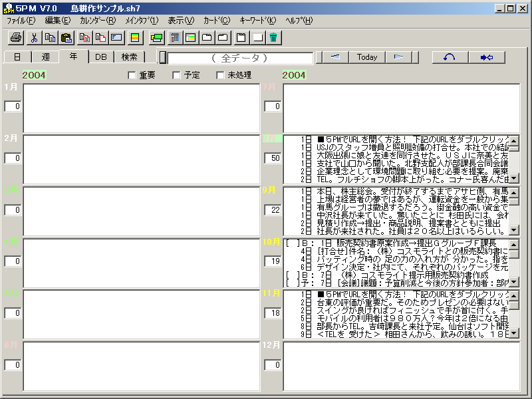Click the 8月 list scroll-down arrow

(x=513, y=178)
